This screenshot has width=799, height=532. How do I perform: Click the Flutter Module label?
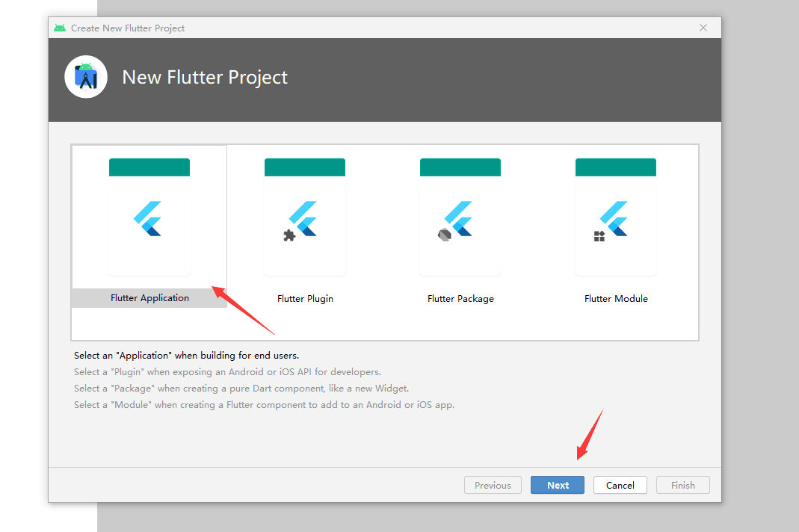click(x=616, y=299)
